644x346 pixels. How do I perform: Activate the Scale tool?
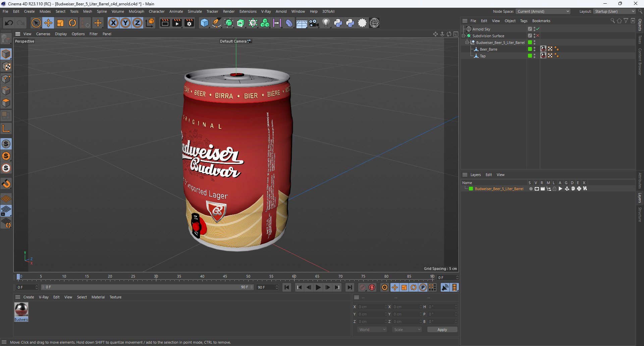(60, 23)
